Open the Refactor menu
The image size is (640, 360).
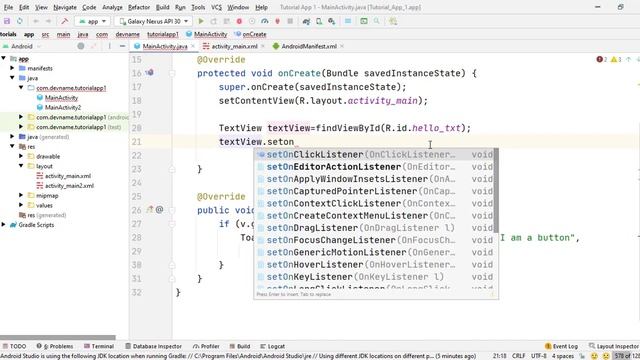tap(139, 7)
